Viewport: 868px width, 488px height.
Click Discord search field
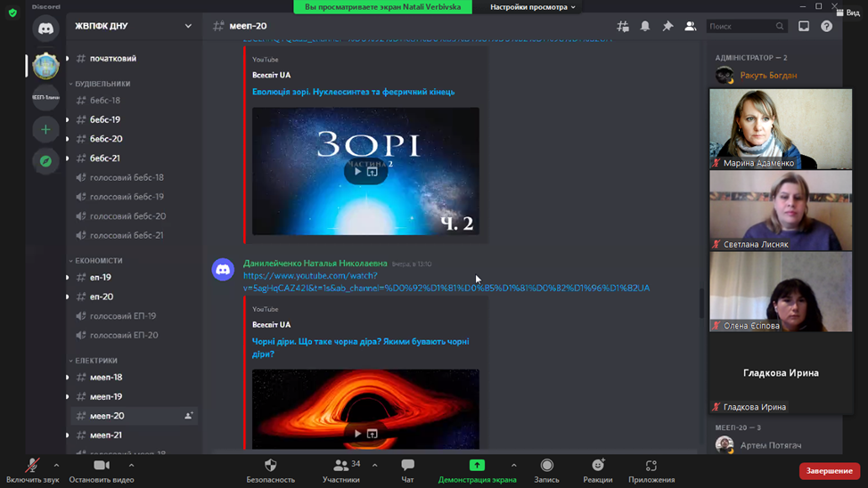click(x=746, y=26)
